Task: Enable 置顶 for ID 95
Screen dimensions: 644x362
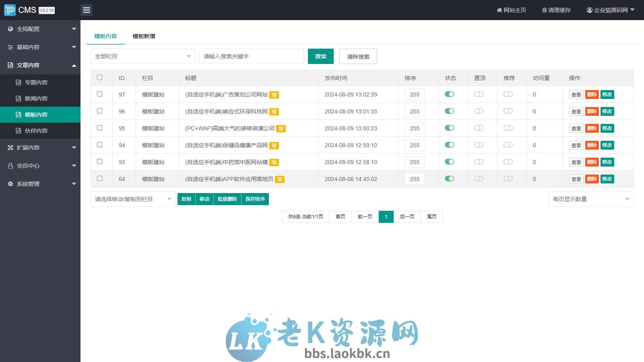Action: click(x=479, y=128)
